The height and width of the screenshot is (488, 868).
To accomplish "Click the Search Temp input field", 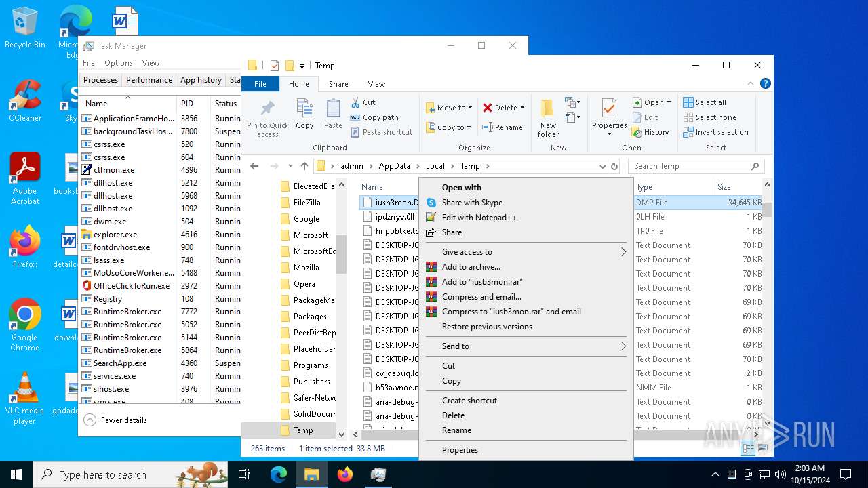I will pyautogui.click(x=696, y=166).
